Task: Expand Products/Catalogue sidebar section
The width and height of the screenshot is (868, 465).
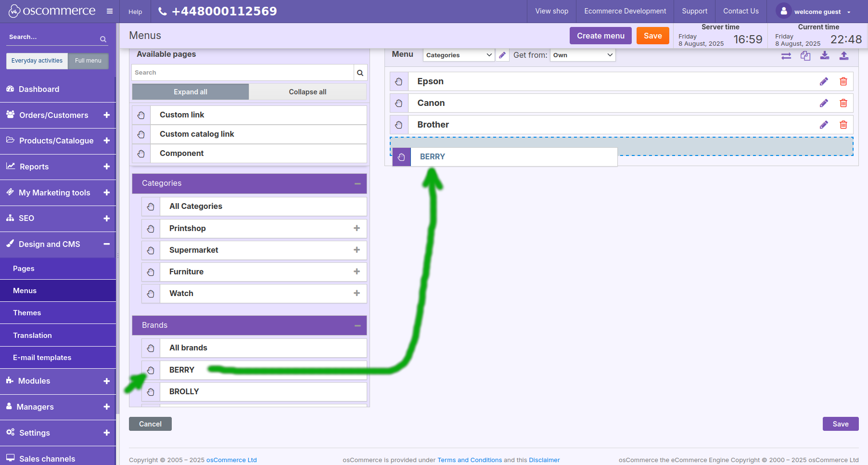Action: point(106,141)
